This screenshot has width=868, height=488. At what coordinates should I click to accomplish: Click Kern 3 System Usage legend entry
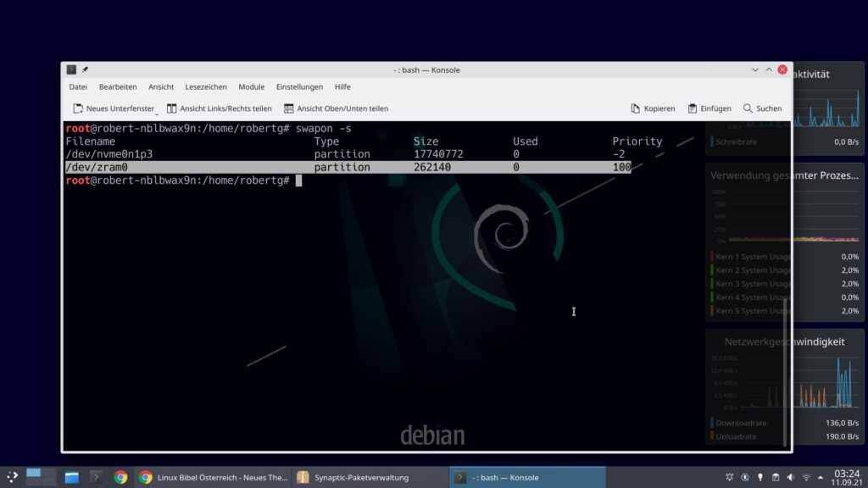[752, 284]
